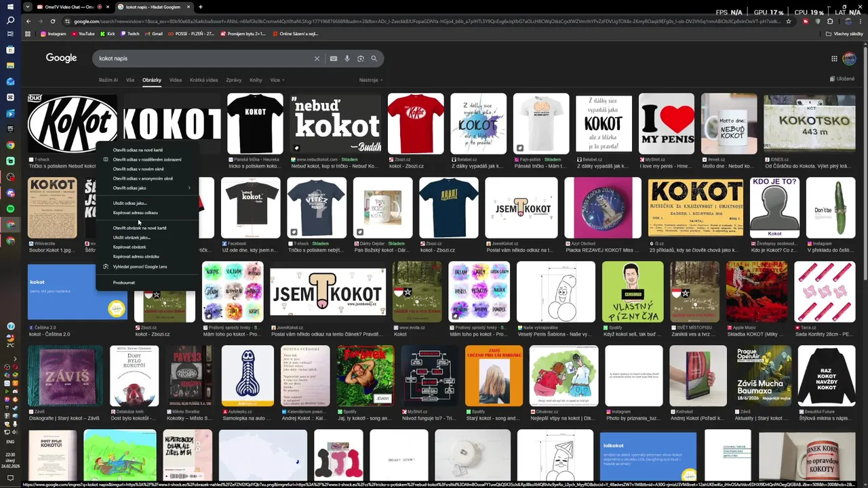The image size is (868, 488).
Task: Open the Instagram bookmark
Action: pyautogui.click(x=54, y=33)
